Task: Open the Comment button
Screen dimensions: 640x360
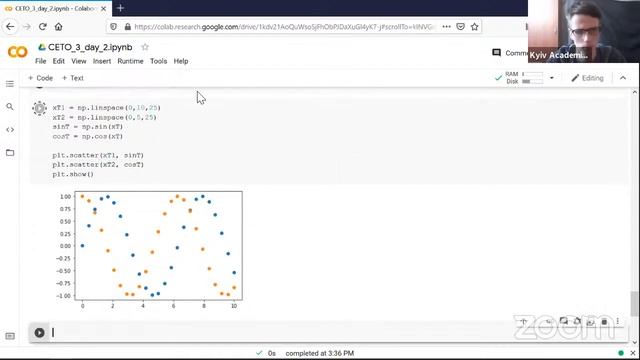Action: [509, 53]
